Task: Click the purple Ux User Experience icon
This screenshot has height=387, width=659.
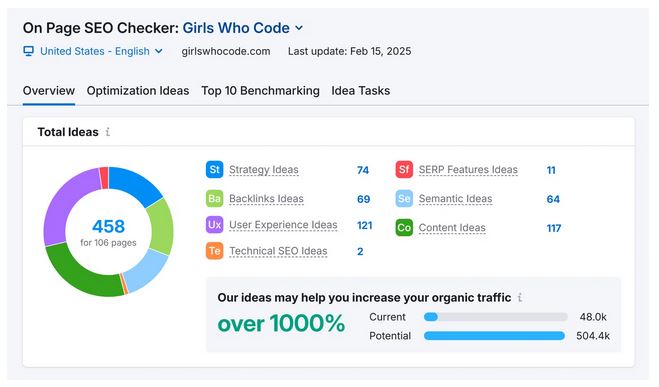Action: 214,225
